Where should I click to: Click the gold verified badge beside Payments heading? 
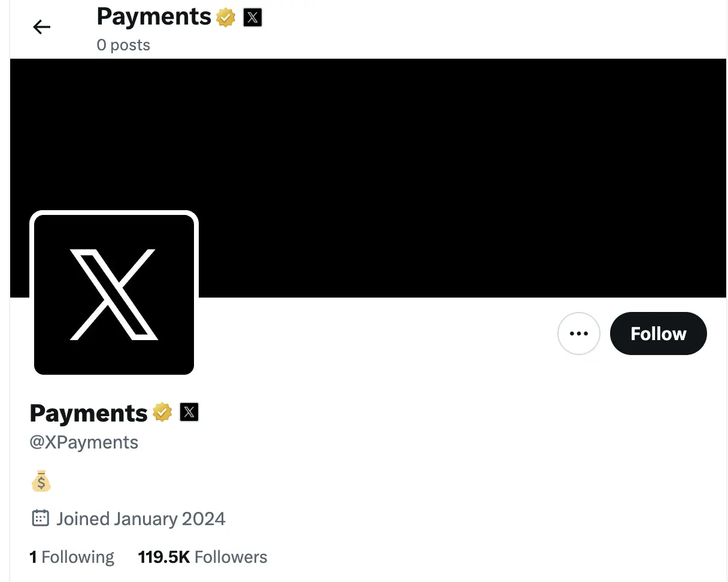click(225, 17)
